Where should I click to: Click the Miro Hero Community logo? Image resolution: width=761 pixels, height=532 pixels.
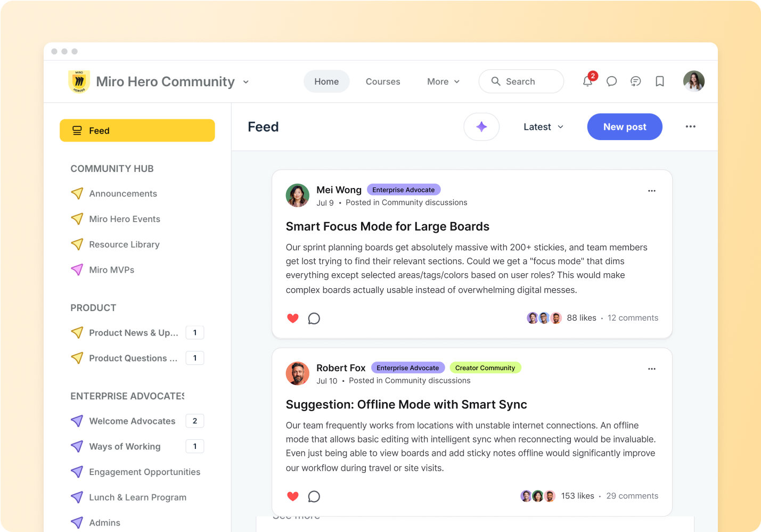(79, 81)
